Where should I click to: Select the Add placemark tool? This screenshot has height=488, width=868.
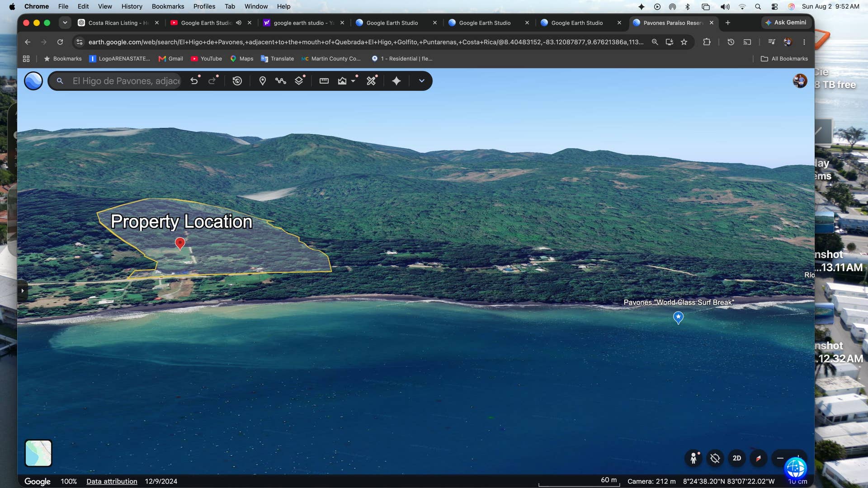262,81
